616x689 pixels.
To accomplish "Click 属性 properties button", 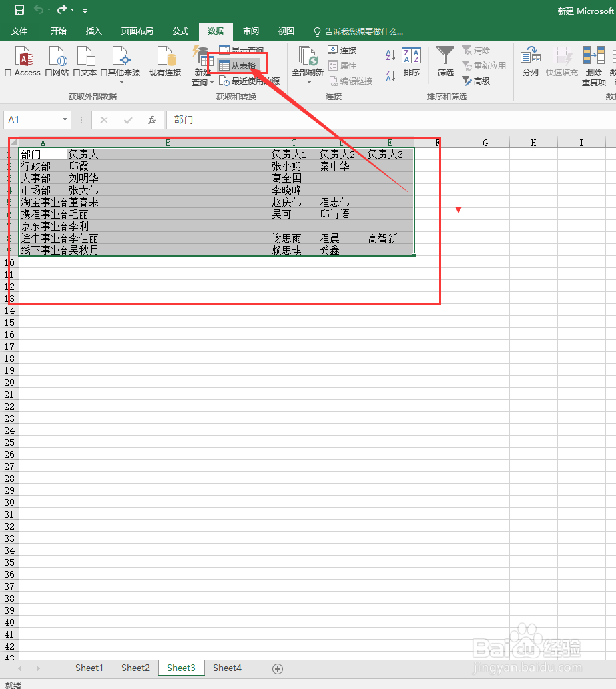I will coord(342,65).
